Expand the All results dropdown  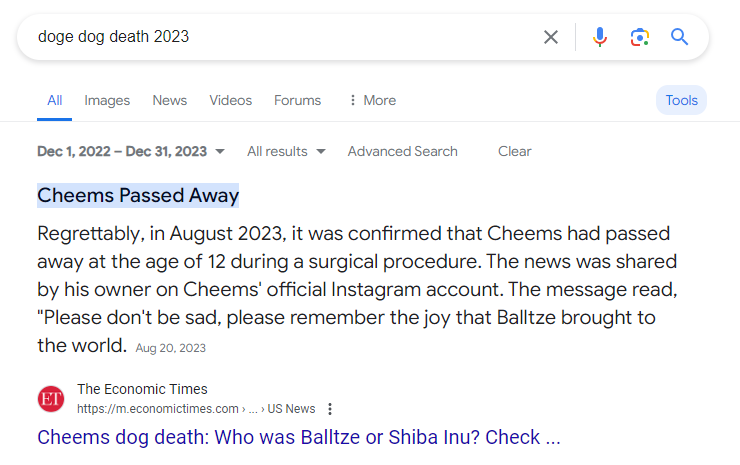point(286,152)
